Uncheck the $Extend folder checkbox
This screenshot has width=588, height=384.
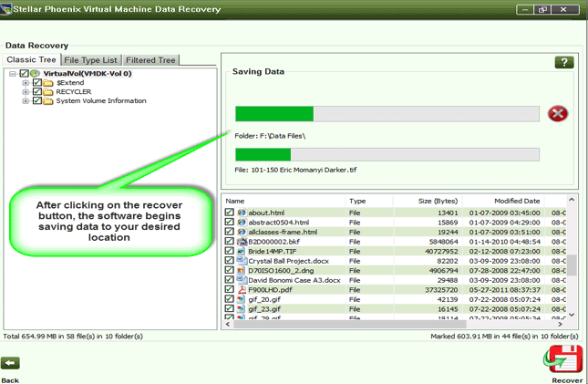pyautogui.click(x=37, y=83)
